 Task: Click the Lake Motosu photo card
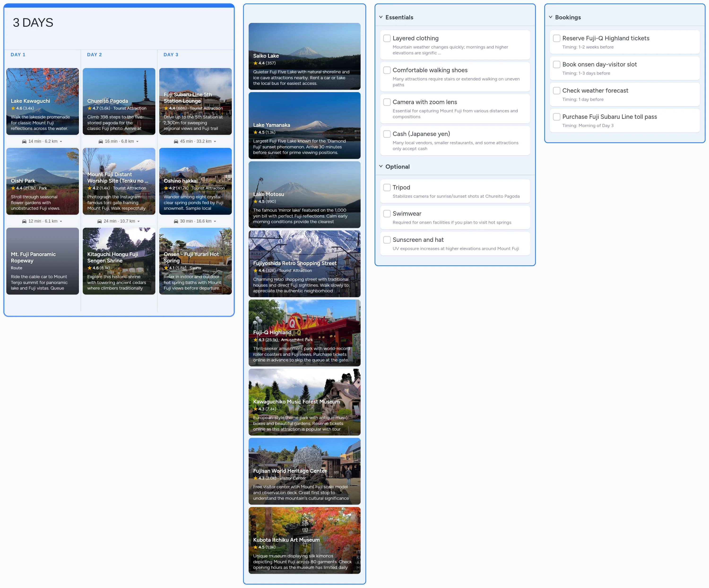[304, 194]
